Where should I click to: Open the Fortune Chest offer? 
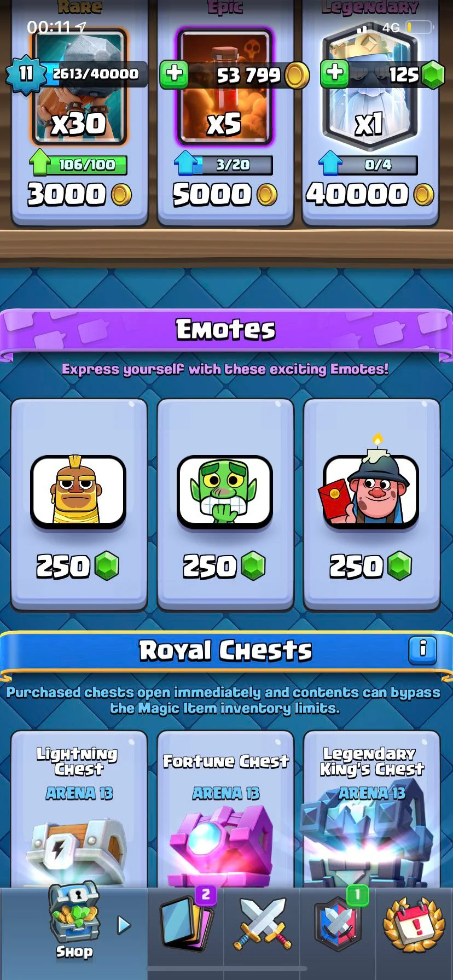coord(225,809)
